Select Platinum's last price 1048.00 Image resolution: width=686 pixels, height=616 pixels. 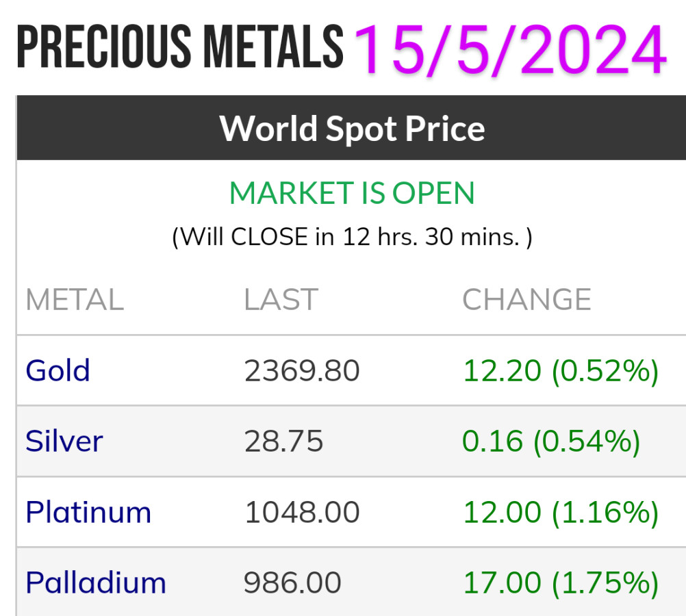(x=302, y=512)
